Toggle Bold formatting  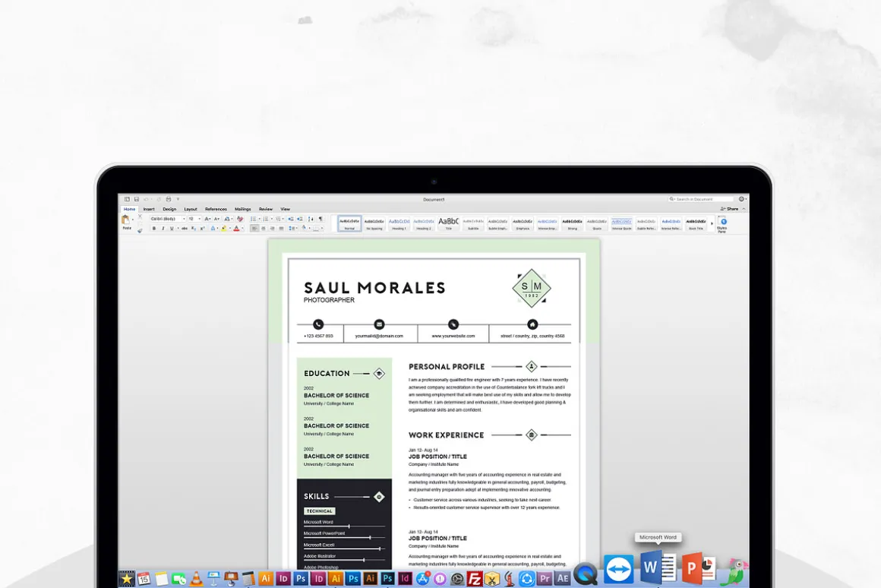[154, 228]
